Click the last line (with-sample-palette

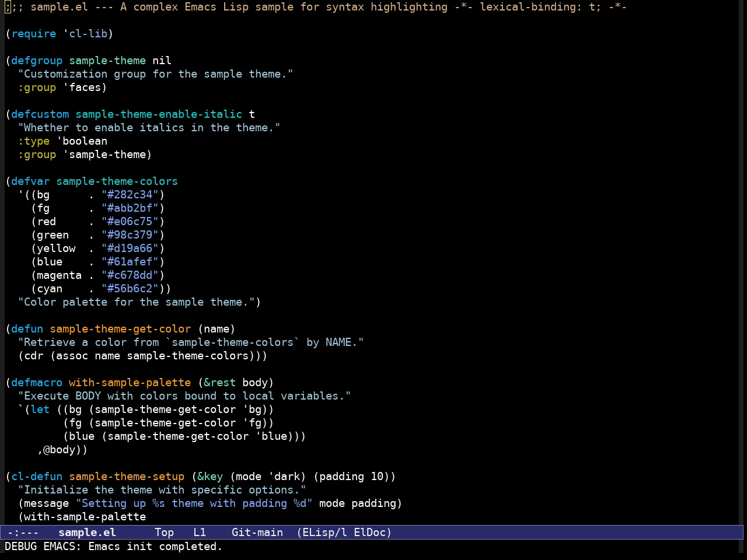(x=82, y=517)
